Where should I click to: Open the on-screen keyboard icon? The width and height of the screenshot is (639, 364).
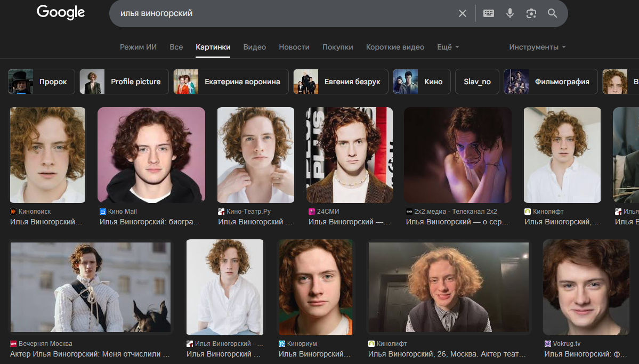pos(489,13)
